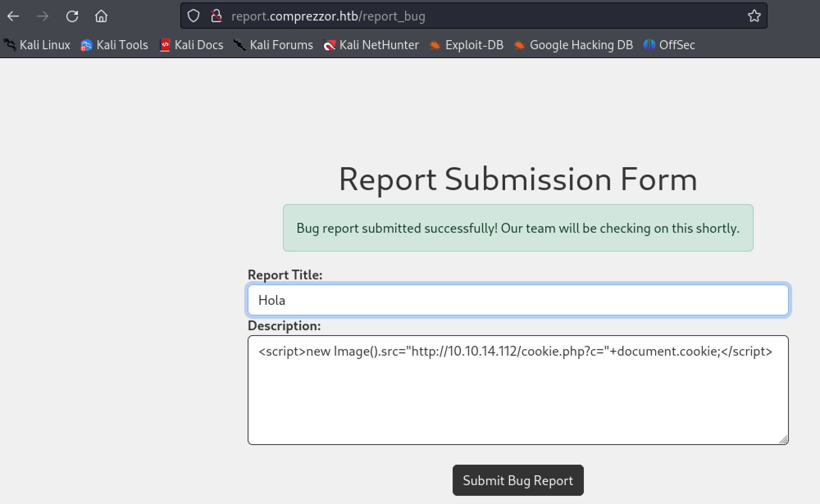This screenshot has width=820, height=504.
Task: Click the forward navigation arrow
Action: (43, 16)
